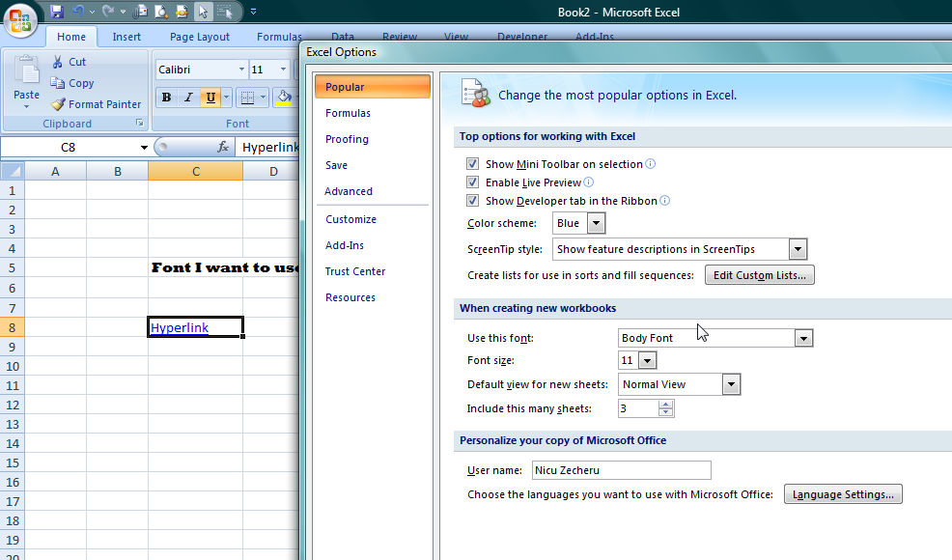Screen dimensions: 952x560
Task: Decrease the number of sheets spinner
Action: [666, 412]
